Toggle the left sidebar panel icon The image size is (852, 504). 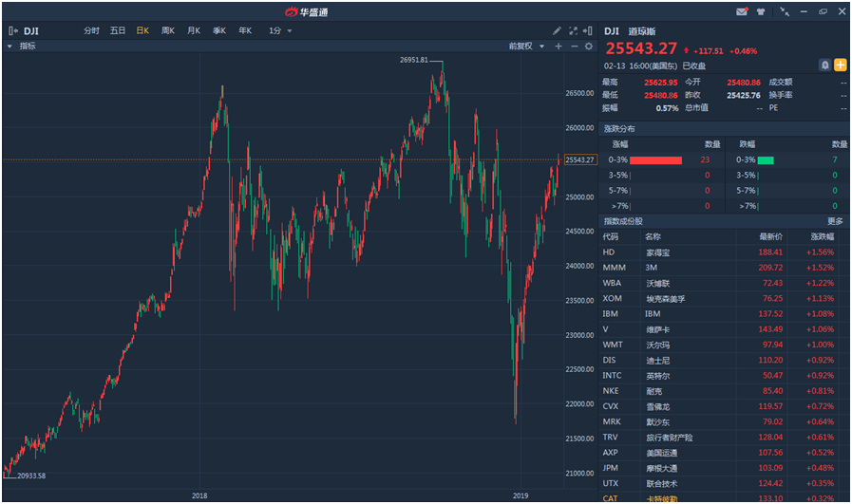12,30
